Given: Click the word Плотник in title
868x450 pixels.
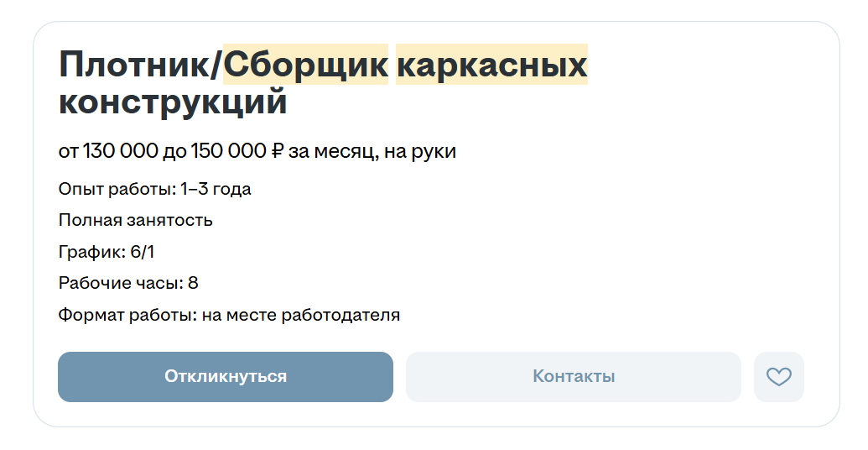Looking at the screenshot, I should (134, 65).
